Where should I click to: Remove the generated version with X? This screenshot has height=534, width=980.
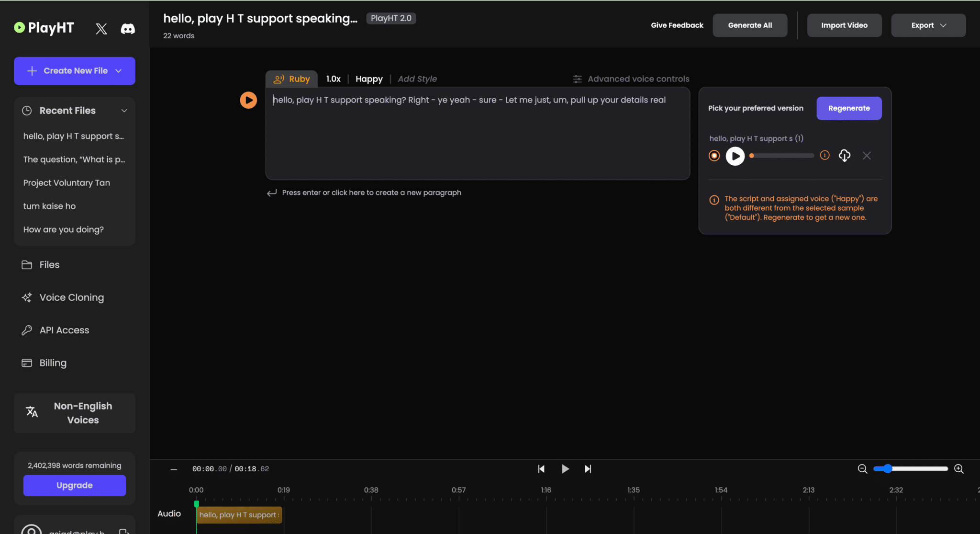click(867, 156)
